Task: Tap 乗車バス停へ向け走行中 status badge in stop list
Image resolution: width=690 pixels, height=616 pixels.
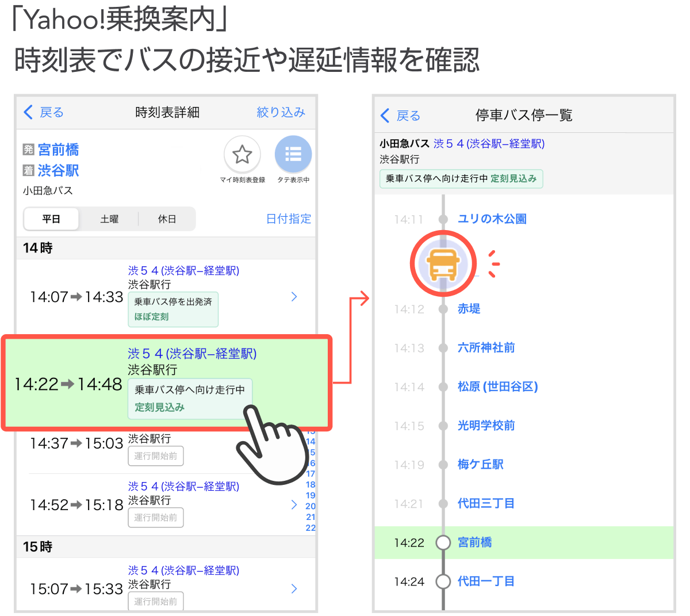Action: (461, 179)
